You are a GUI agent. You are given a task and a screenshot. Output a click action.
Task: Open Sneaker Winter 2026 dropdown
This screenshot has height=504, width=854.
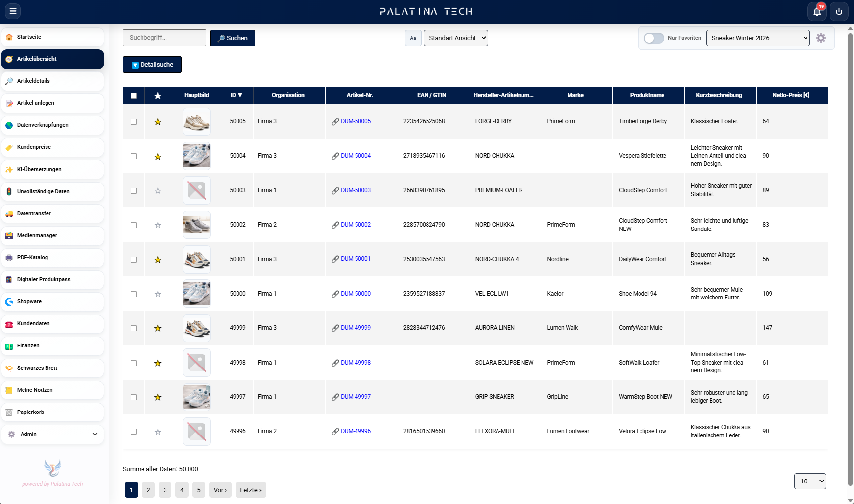point(758,38)
